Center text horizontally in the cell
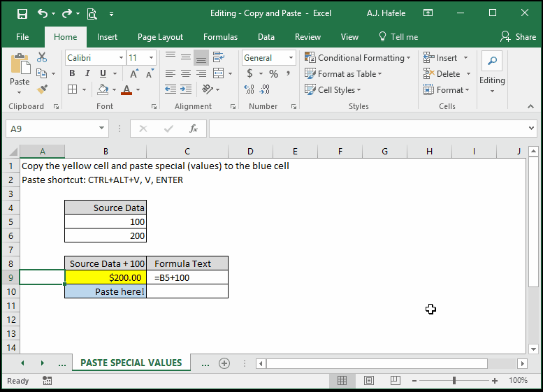Screen dimensions: 543x392 (x=186, y=73)
